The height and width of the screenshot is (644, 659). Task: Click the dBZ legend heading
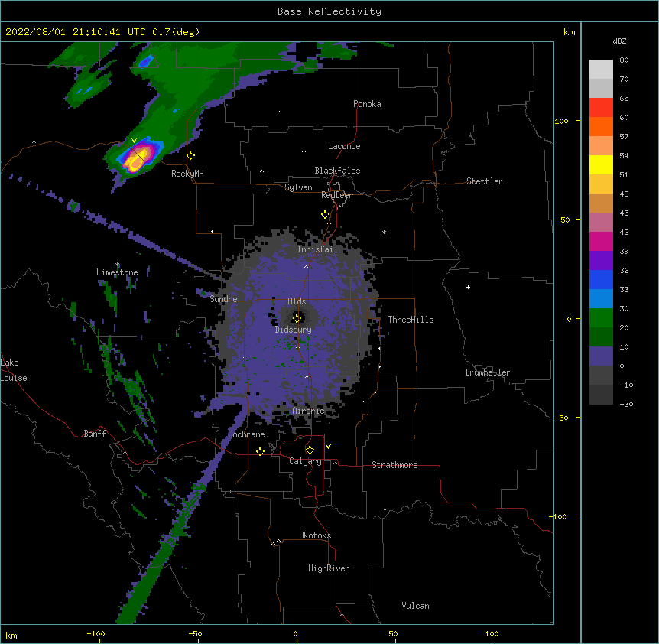tap(619, 41)
